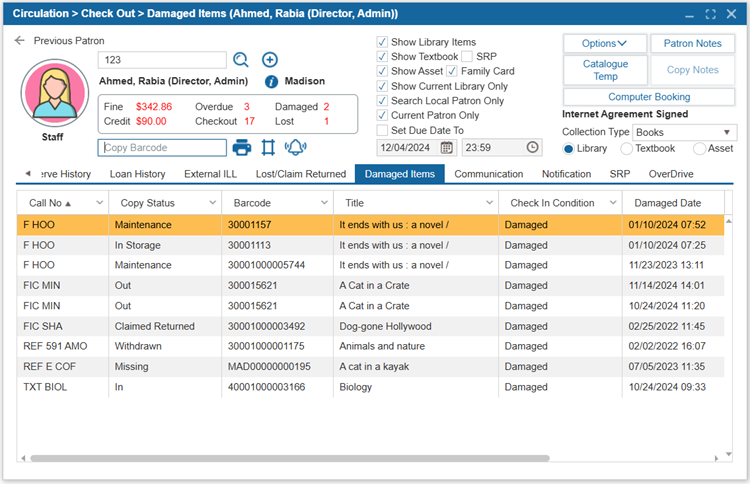Click the printer icon beside Copy Barcode
The width and height of the screenshot is (750, 484).
tap(241, 148)
